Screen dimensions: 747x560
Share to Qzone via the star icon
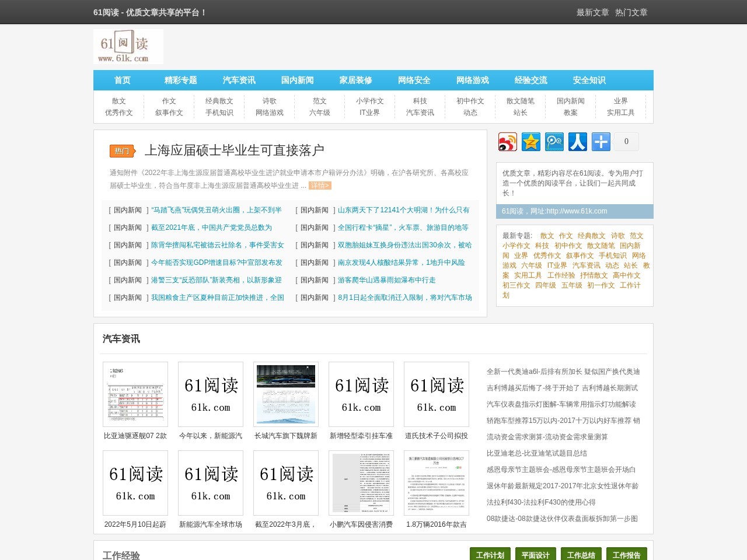531,141
